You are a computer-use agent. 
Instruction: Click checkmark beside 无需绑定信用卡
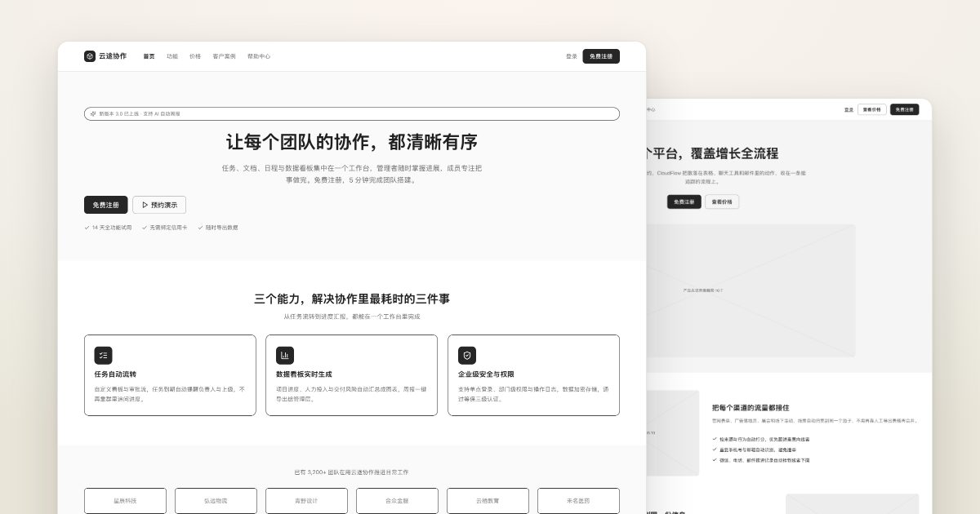tap(145, 228)
